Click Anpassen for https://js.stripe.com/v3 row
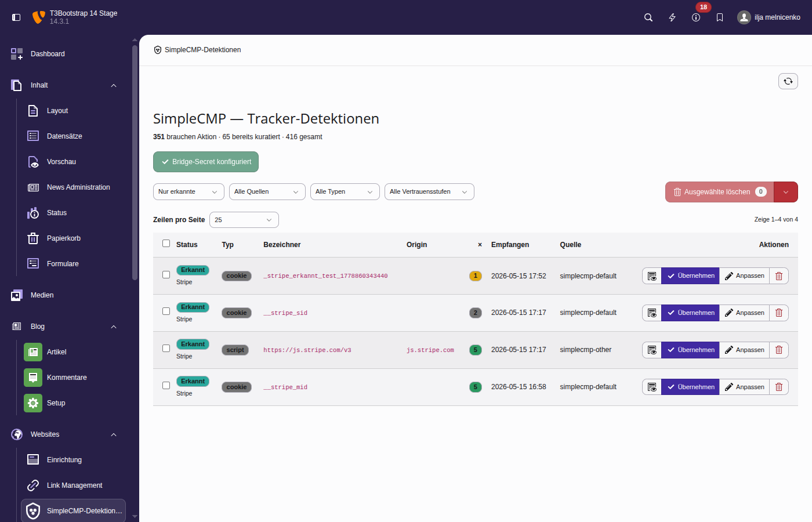 click(745, 350)
